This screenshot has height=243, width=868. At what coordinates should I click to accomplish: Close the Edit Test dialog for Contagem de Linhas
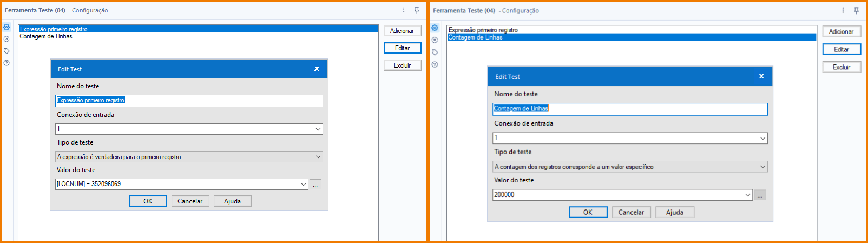coord(761,76)
